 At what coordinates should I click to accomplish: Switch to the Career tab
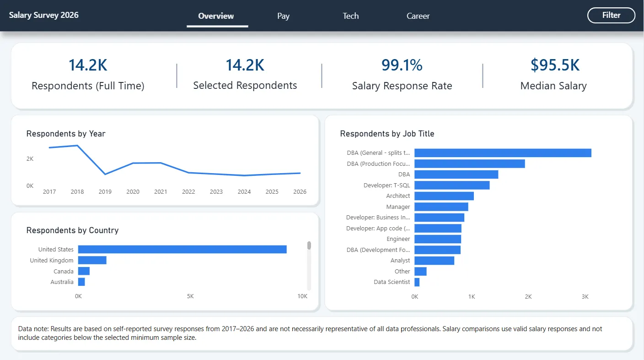[x=418, y=16]
